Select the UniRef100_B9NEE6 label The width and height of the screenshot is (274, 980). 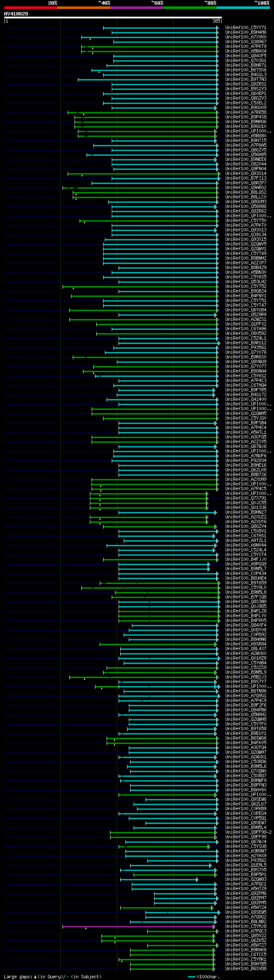point(246,159)
